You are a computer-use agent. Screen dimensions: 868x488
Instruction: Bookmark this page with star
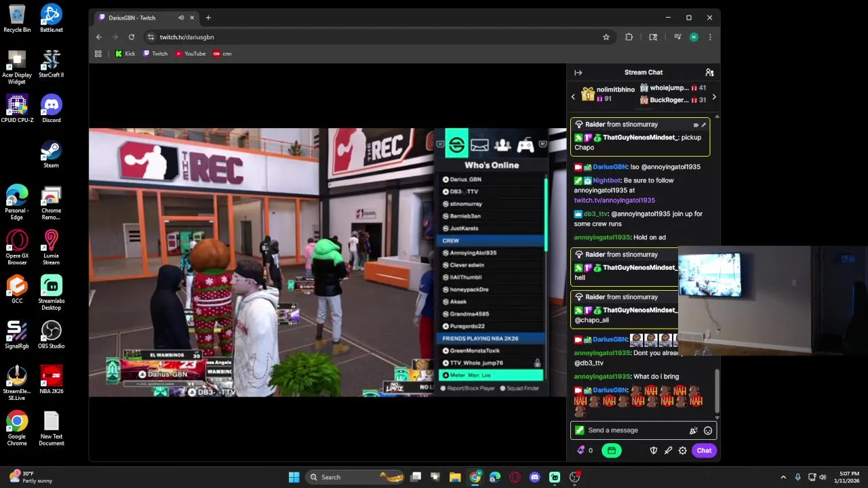[606, 37]
